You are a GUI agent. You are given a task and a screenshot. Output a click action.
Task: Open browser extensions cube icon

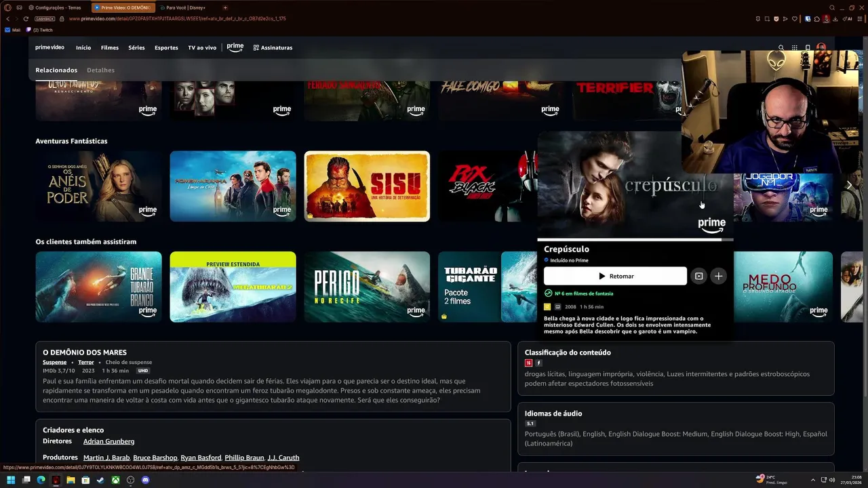coord(816,18)
